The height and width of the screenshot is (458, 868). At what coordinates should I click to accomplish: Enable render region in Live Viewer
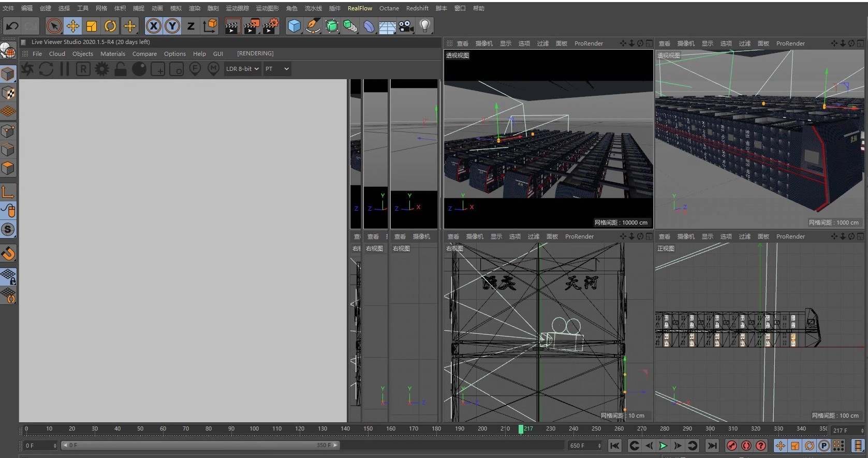158,69
